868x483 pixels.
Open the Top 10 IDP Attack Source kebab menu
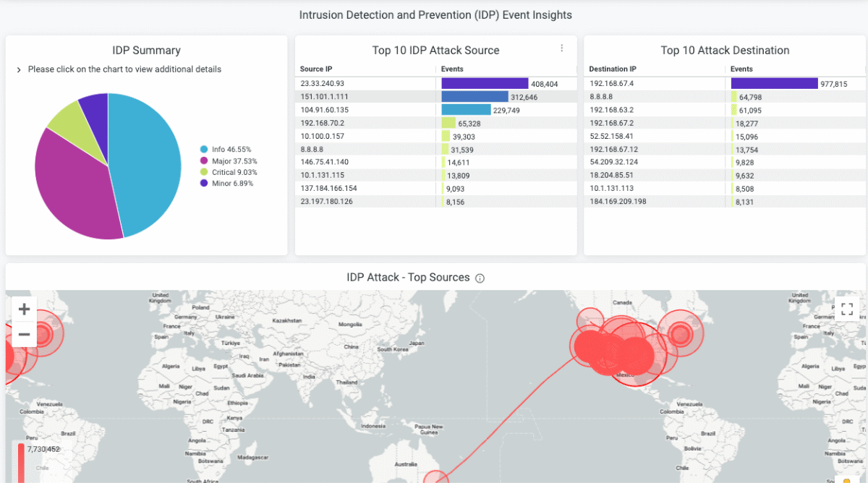pos(562,48)
